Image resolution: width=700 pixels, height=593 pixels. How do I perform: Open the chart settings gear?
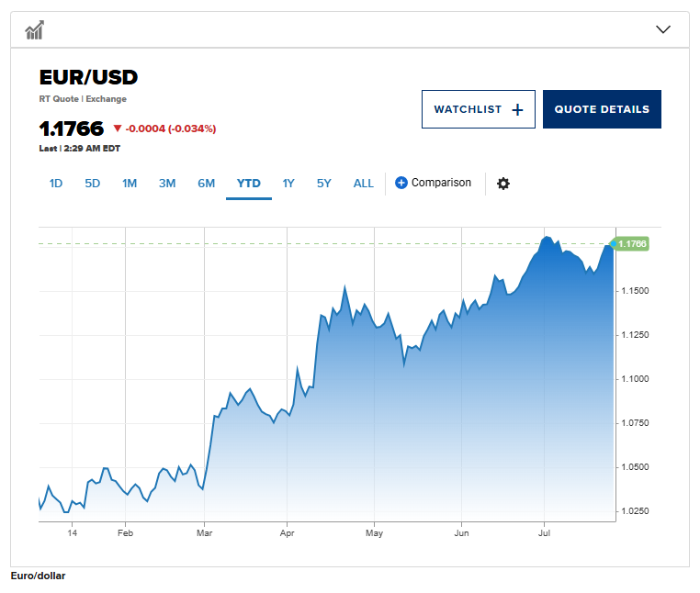503,184
